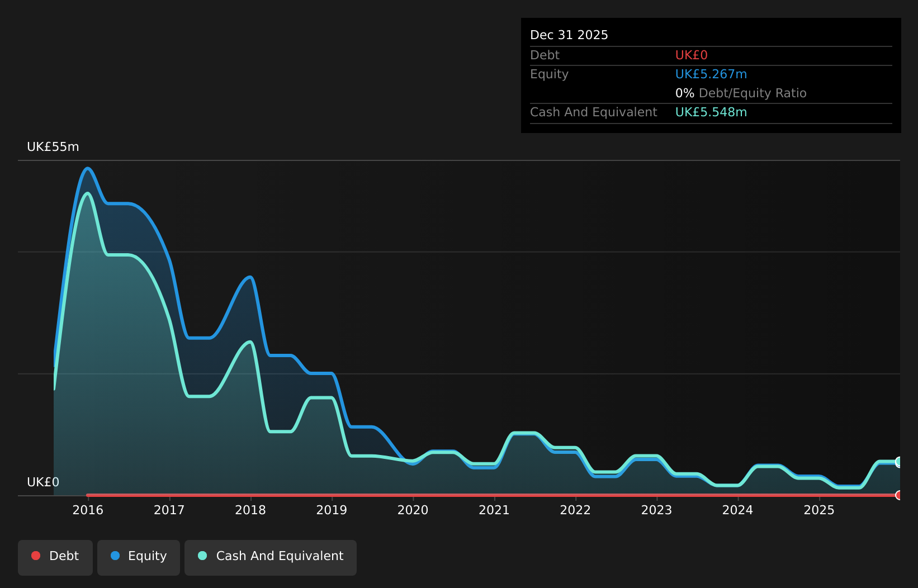
Task: Toggle the Cash And Equivalent legend button
Action: pyautogui.click(x=271, y=557)
